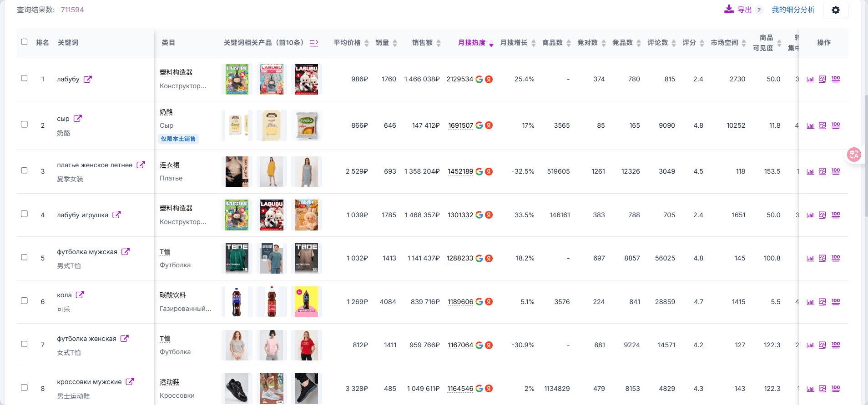Sort by 月搜热度 column
This screenshot has width=868, height=405.
point(475,43)
